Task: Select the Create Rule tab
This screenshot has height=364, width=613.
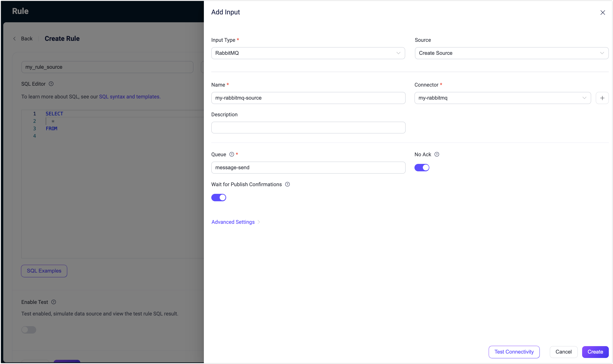Action: (x=62, y=39)
